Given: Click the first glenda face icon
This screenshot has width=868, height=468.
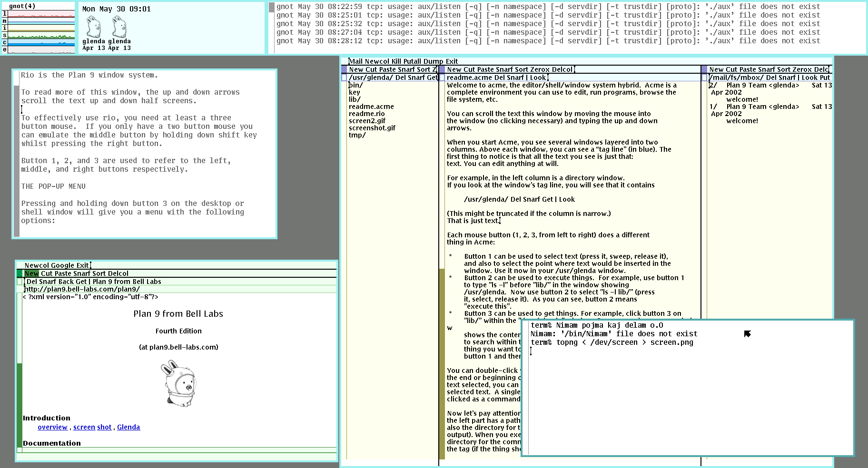Looking at the screenshot, I should pyautogui.click(x=93, y=27).
